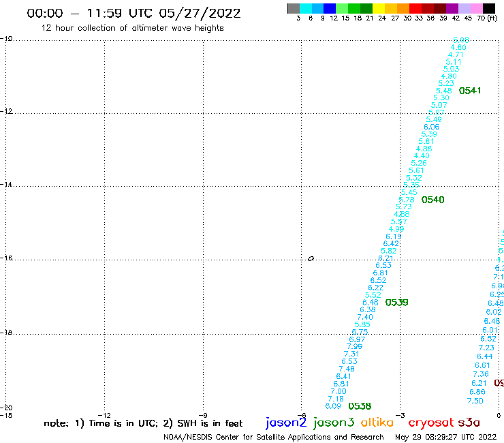504x443 pixels.
Task: Select the jason3 satellite label
Action: (334, 423)
